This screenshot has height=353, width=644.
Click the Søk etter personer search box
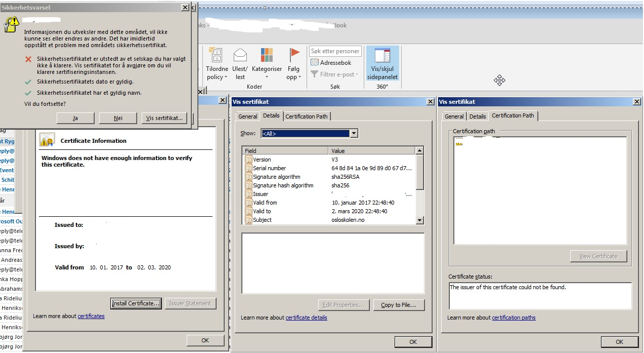click(335, 51)
